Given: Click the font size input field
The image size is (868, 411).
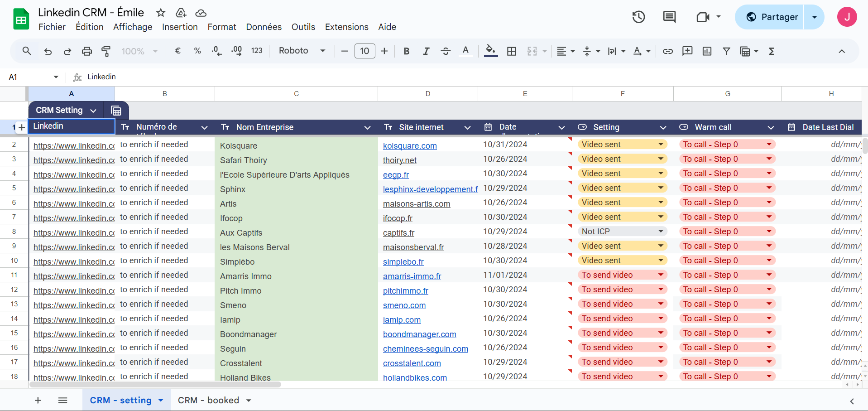Looking at the screenshot, I should (x=364, y=51).
